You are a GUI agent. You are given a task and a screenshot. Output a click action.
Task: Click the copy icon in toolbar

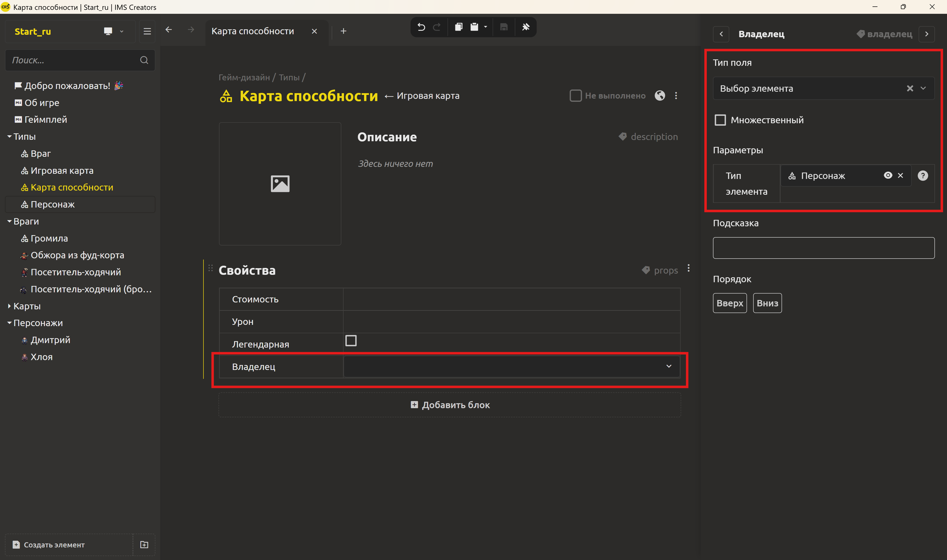click(x=459, y=27)
